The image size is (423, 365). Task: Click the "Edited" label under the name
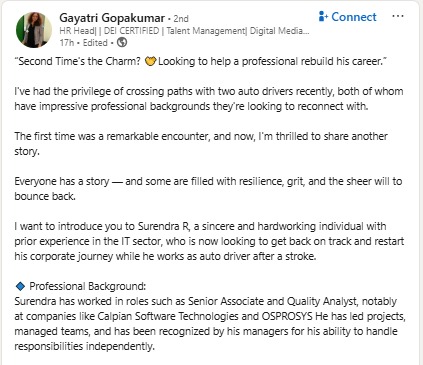pyautogui.click(x=95, y=43)
